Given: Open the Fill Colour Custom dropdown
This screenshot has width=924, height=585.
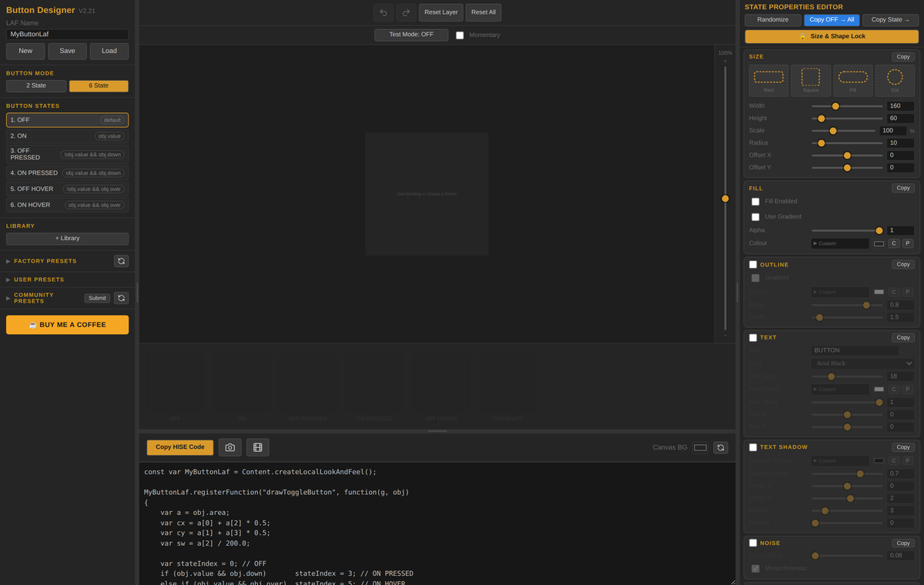Looking at the screenshot, I should pos(840,243).
